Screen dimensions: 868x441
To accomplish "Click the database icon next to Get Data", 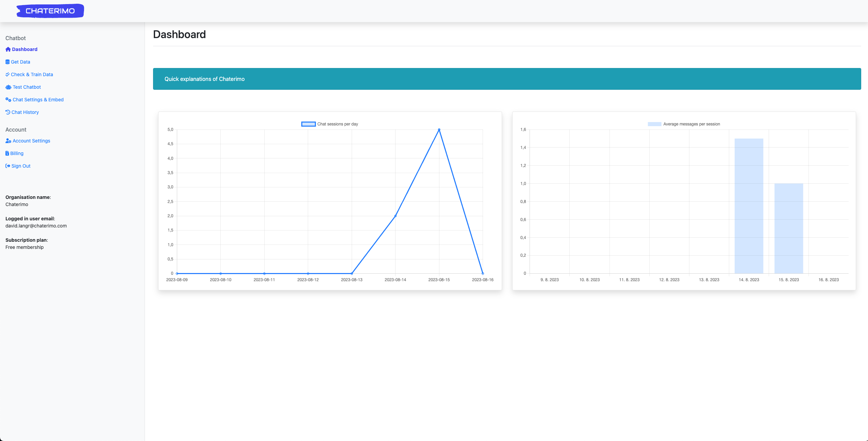I will 7,62.
